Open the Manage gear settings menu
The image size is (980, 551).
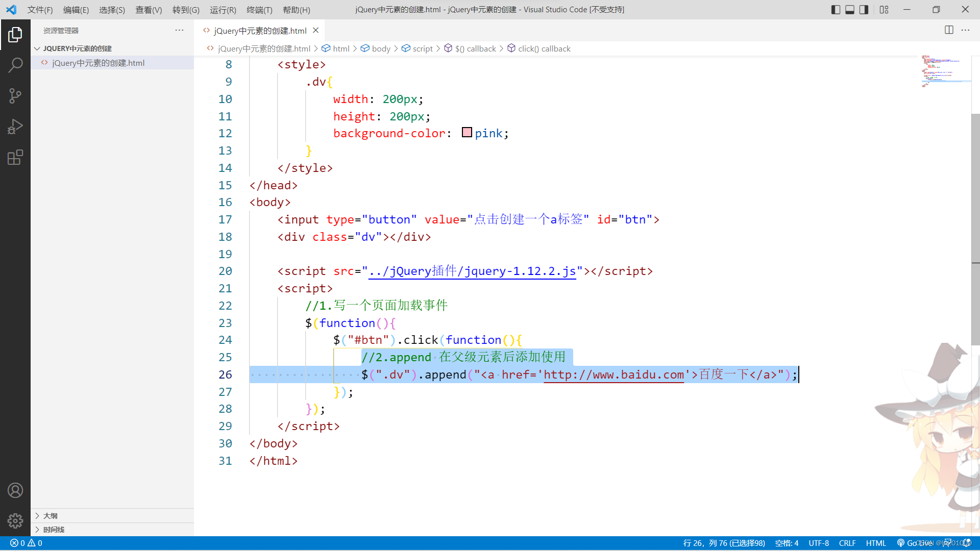point(15,520)
